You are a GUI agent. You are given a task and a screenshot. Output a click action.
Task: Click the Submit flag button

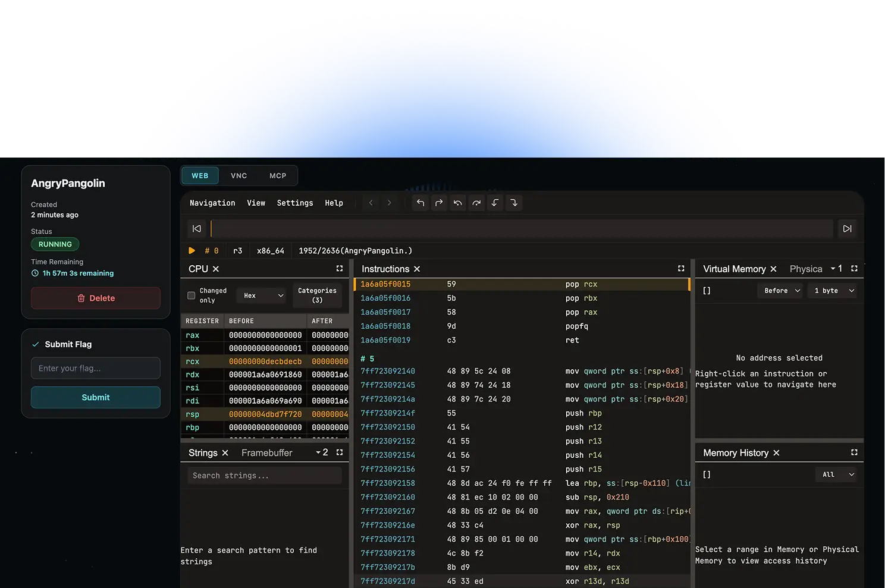[x=96, y=397]
